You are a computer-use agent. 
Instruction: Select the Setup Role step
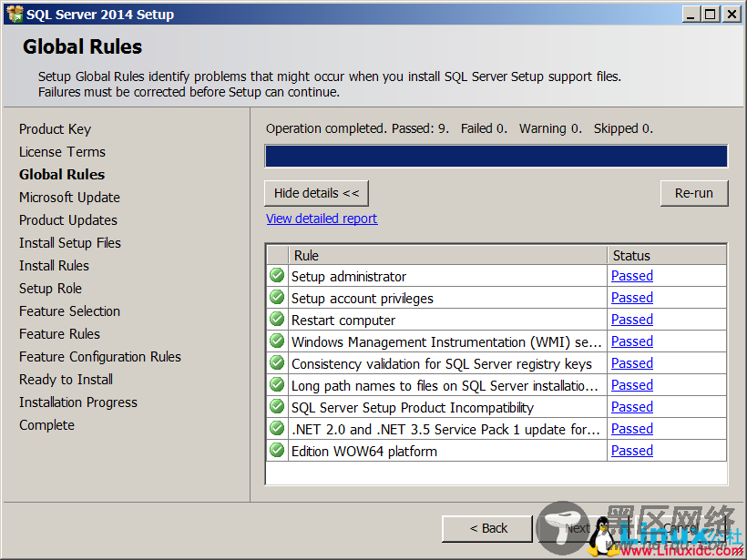click(50, 289)
